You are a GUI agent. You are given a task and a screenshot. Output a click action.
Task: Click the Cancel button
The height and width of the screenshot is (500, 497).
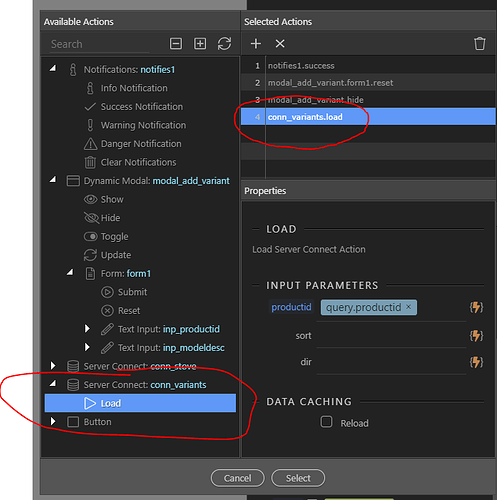tap(237, 478)
